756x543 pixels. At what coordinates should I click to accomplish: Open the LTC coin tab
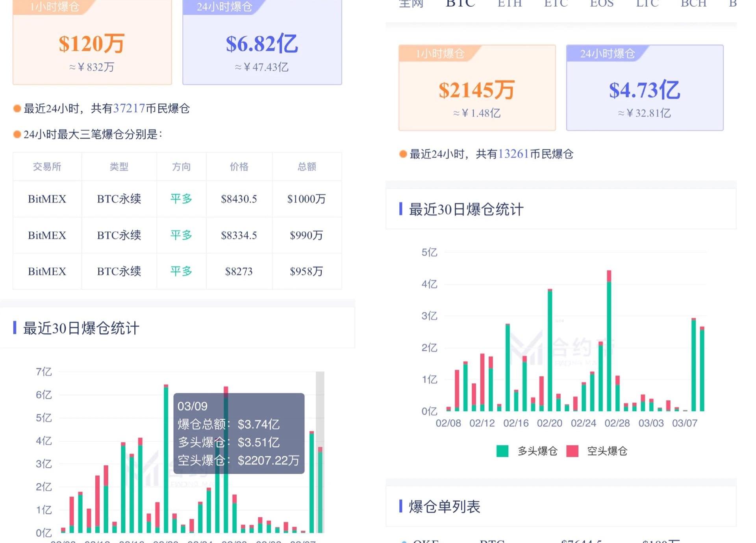[647, 4]
